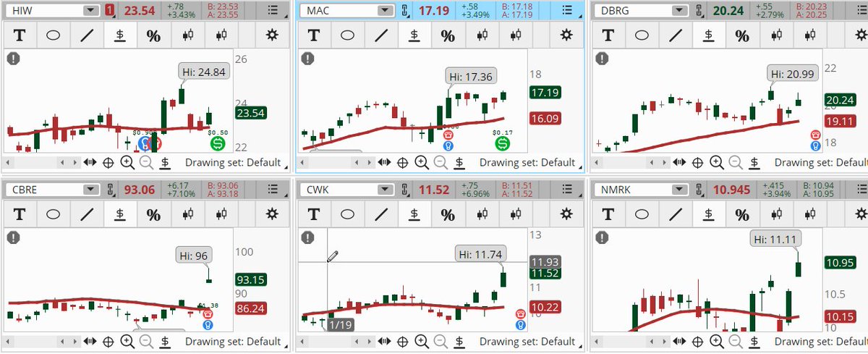This screenshot has height=354, width=868.
Task: Select the ellipse tool in HIW chart
Action: point(54,35)
